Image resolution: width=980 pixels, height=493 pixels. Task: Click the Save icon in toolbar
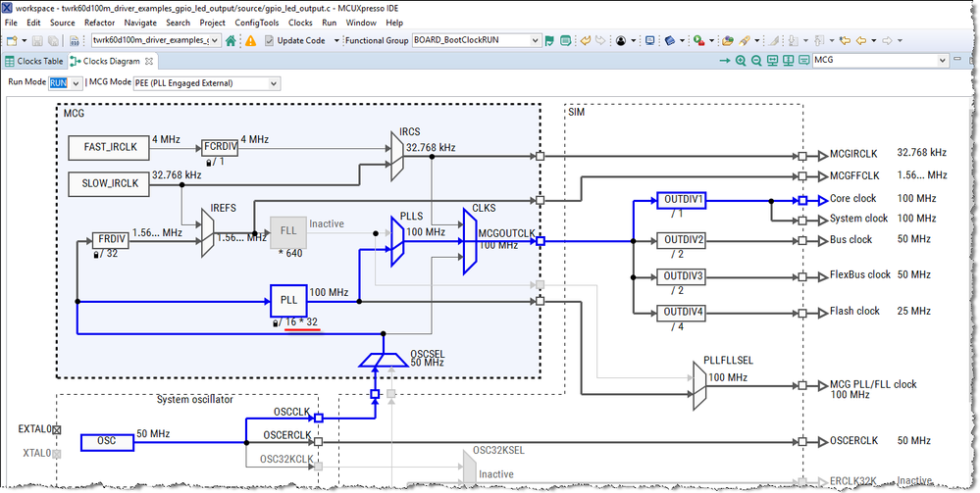pos(37,40)
